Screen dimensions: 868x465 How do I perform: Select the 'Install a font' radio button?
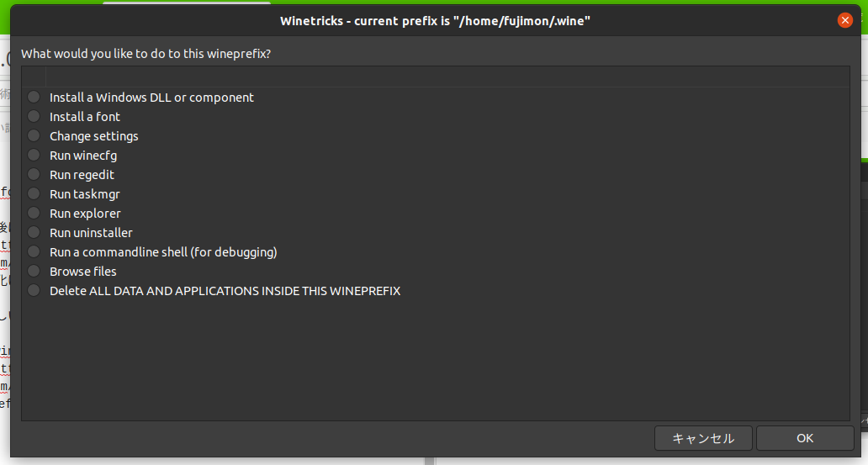tap(34, 116)
